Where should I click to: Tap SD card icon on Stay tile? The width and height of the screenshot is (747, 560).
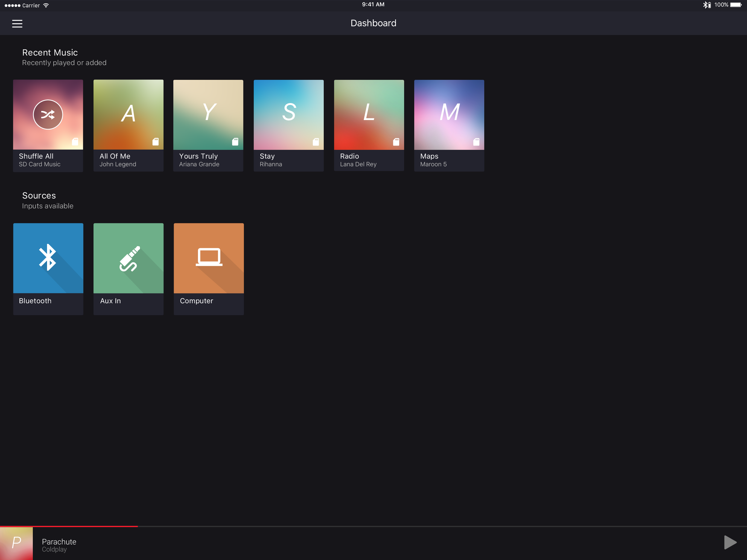(316, 142)
